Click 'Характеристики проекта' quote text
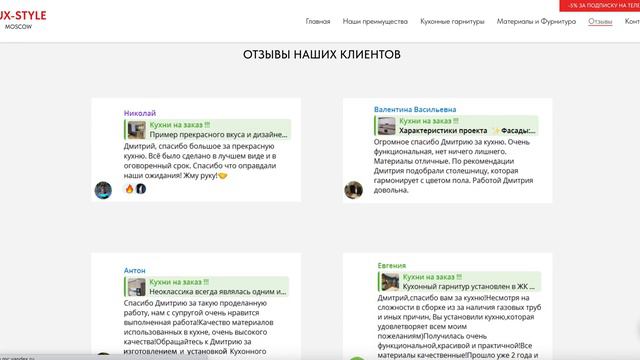The image size is (640, 360). click(x=443, y=131)
